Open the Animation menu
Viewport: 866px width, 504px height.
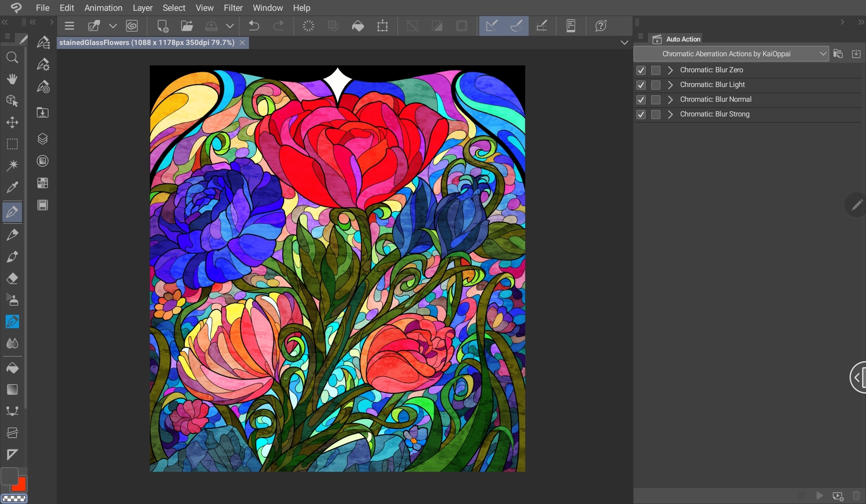[103, 8]
